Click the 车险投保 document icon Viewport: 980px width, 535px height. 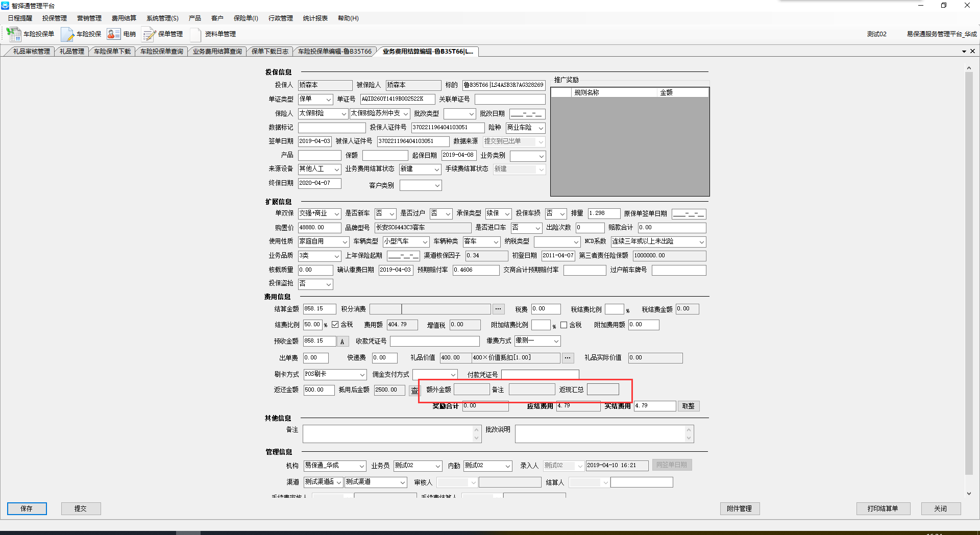[x=67, y=34]
